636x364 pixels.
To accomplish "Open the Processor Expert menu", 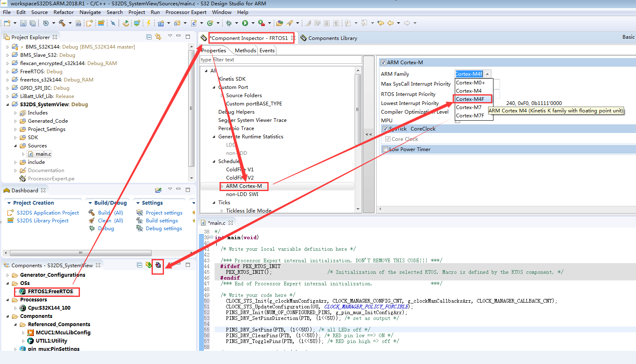I will [186, 12].
